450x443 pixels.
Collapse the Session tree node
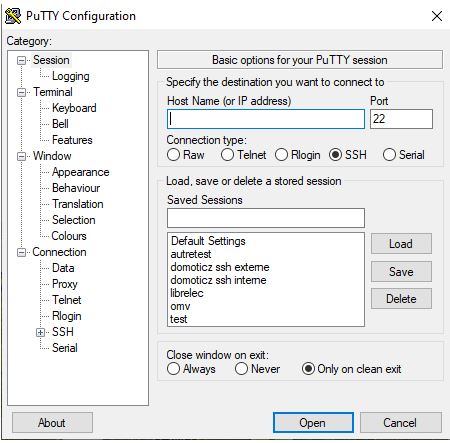(x=21, y=60)
